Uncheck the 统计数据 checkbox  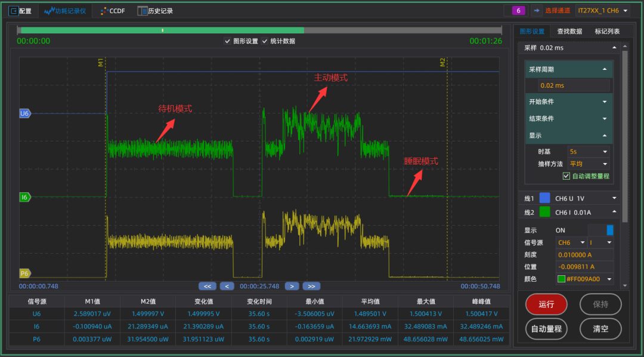[265, 41]
